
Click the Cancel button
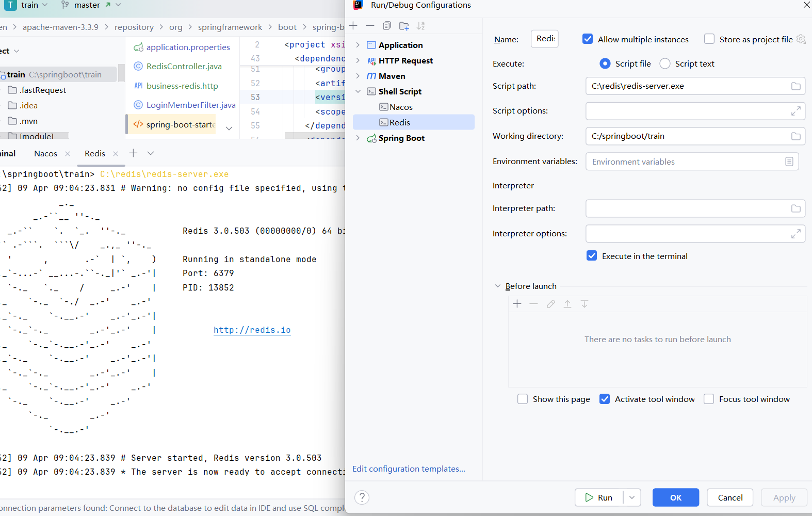point(730,497)
